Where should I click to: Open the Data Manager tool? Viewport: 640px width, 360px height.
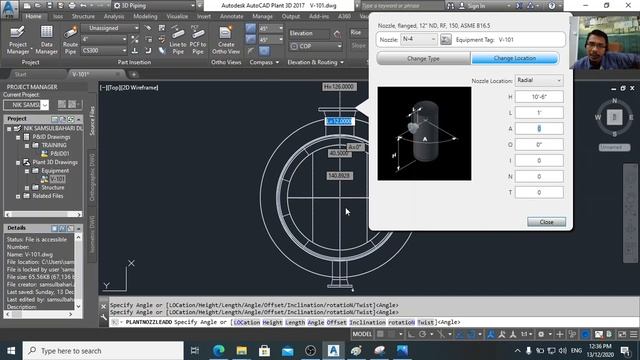(46, 40)
